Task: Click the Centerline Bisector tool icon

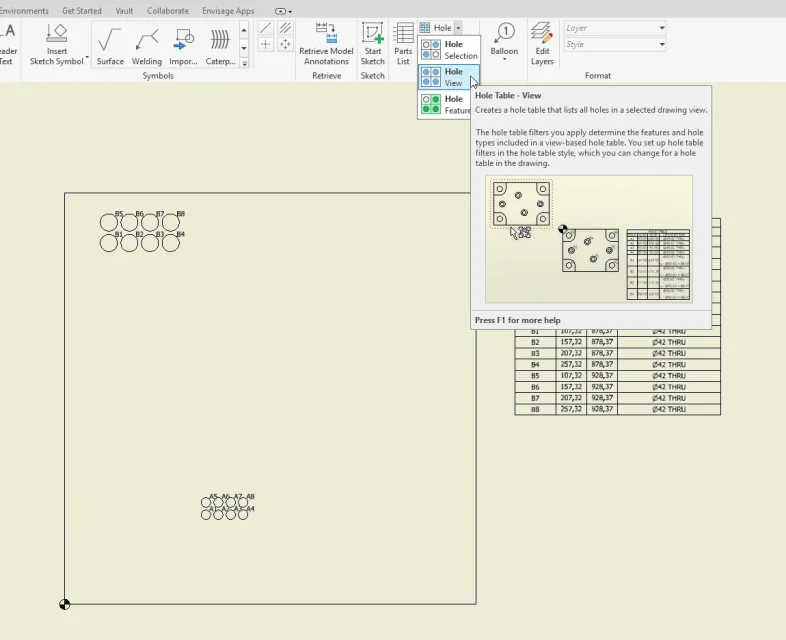Action: pyautogui.click(x=285, y=28)
